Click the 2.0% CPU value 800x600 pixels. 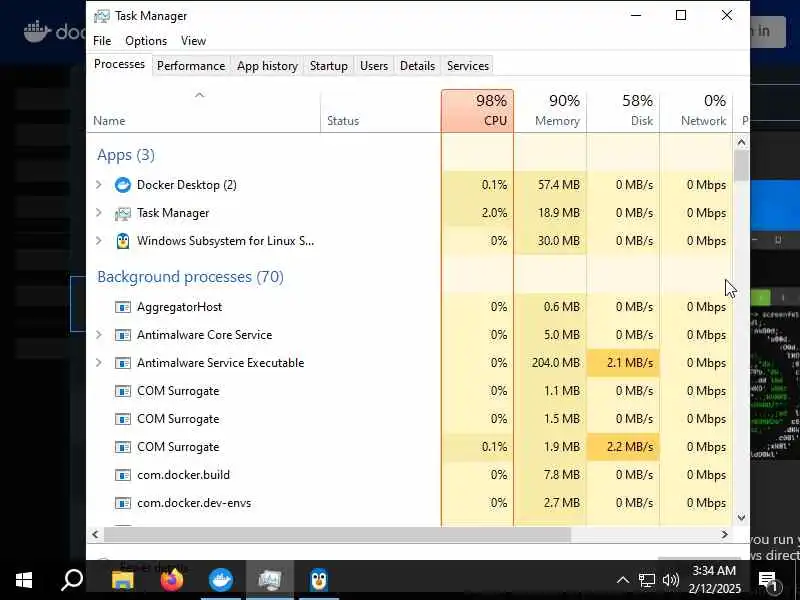(494, 213)
